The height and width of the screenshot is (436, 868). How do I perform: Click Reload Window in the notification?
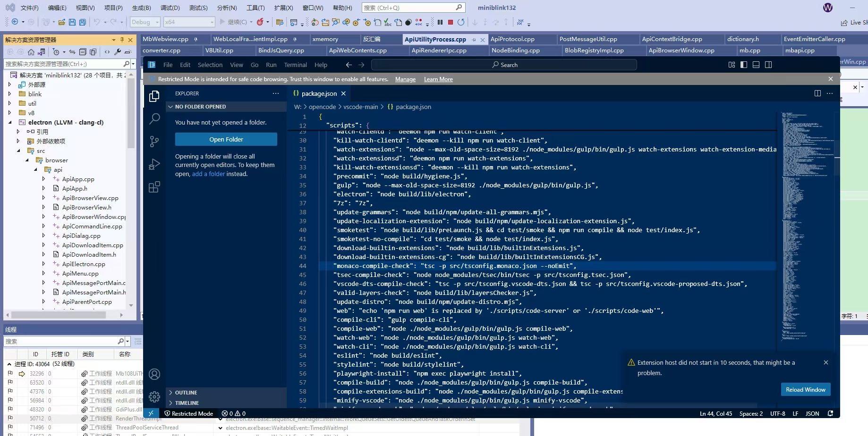pos(806,389)
